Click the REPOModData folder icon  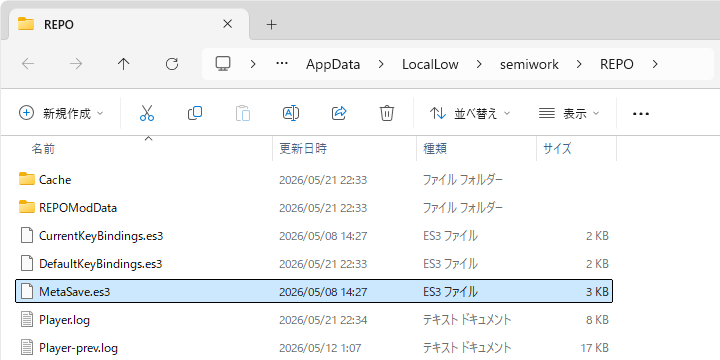click(27, 207)
